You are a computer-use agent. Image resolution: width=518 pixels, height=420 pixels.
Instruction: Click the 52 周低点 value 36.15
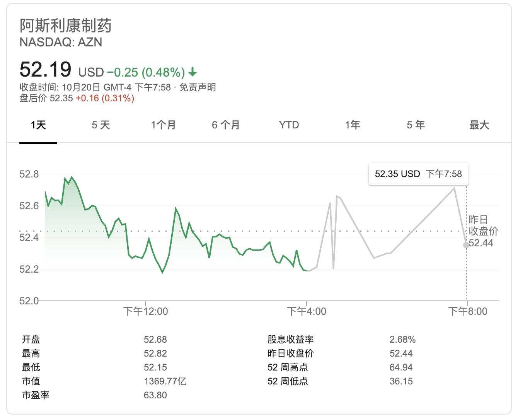[401, 381]
